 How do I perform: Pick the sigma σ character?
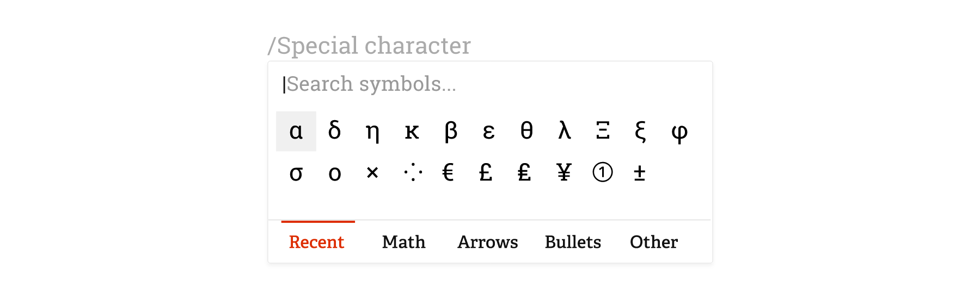point(296,173)
